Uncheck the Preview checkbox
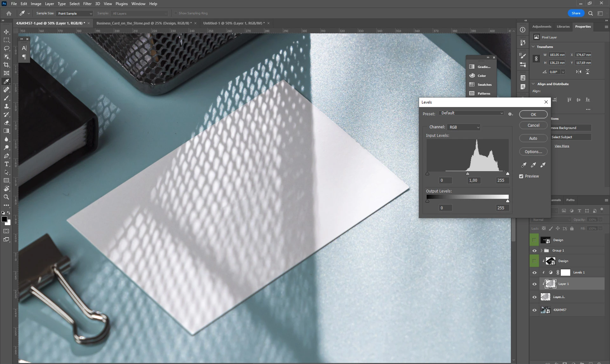This screenshot has width=610, height=364. click(521, 176)
